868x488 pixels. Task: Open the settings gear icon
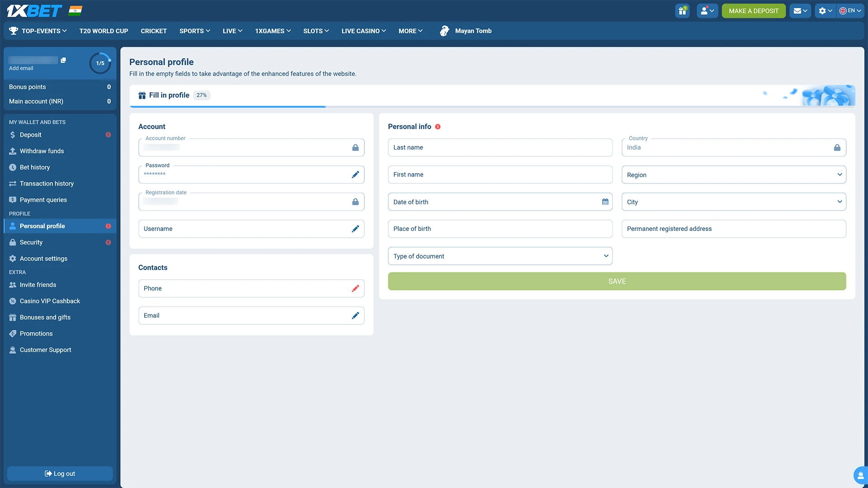point(823,10)
